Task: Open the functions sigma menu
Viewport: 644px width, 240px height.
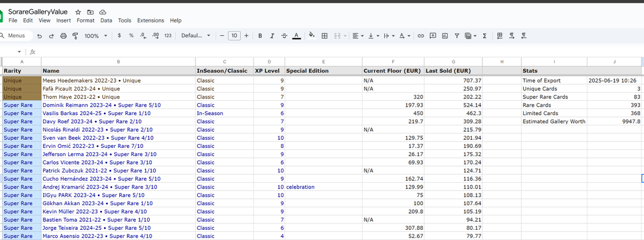Action: [485, 36]
